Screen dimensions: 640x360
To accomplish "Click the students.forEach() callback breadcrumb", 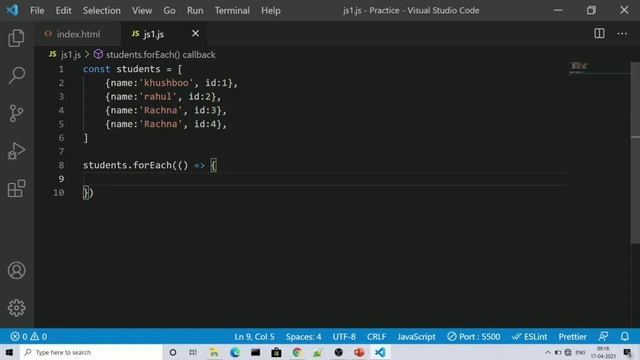I will [x=160, y=54].
